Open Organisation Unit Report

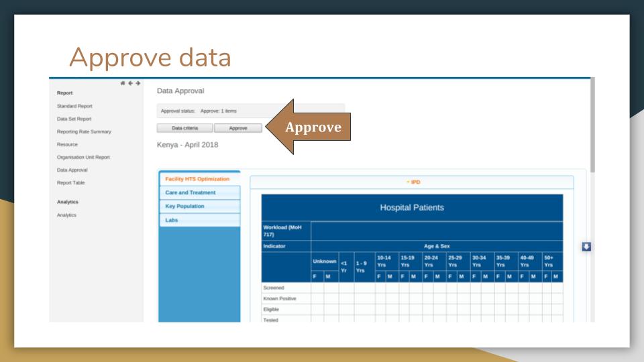(83, 157)
